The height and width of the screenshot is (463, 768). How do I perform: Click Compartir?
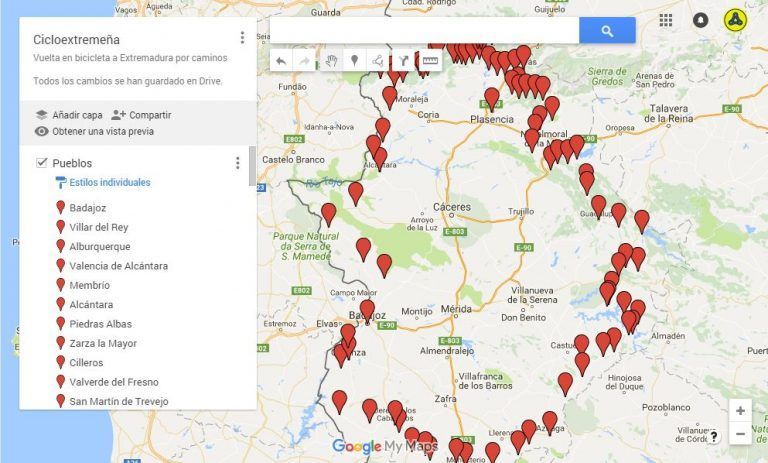coord(142,115)
